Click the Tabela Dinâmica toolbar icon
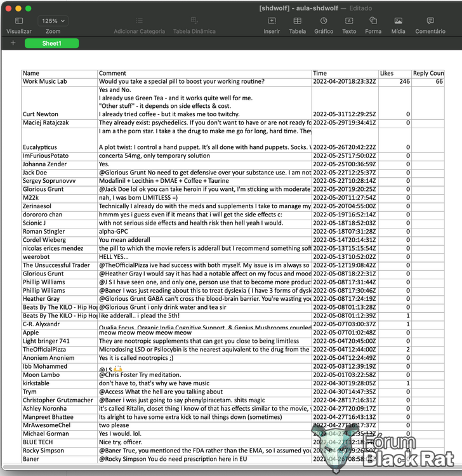Image resolution: width=462 pixels, height=476 pixels. click(194, 21)
